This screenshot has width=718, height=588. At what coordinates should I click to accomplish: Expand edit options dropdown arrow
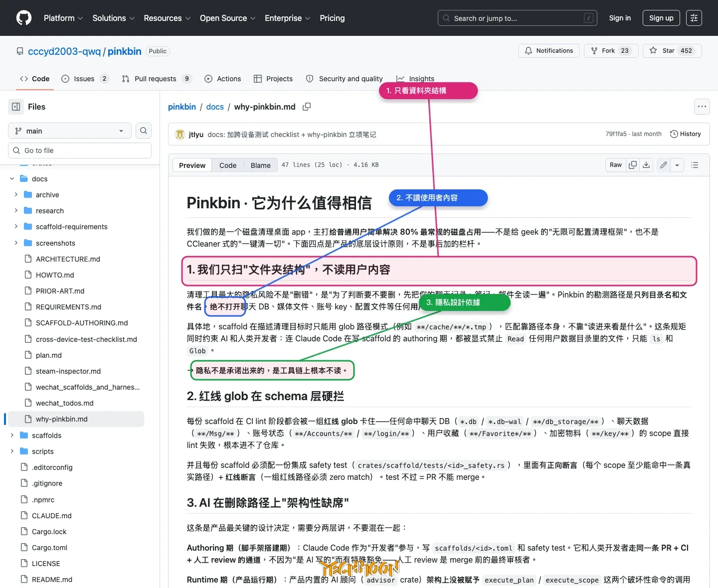(x=677, y=165)
